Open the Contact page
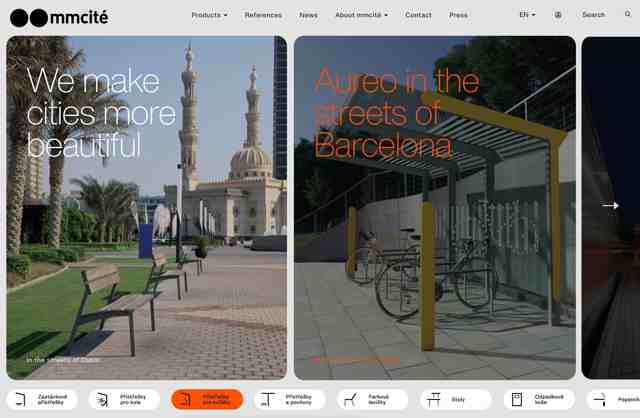Image resolution: width=640 pixels, height=418 pixels. click(418, 15)
